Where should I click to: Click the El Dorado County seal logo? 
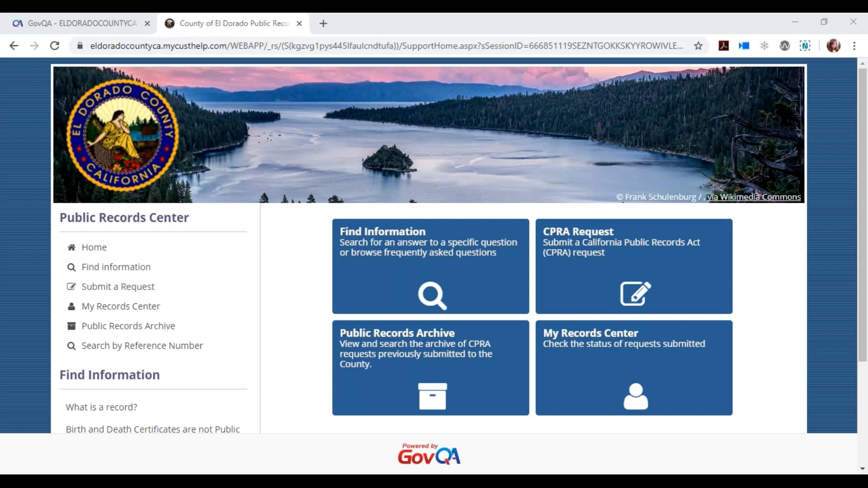coord(123,135)
